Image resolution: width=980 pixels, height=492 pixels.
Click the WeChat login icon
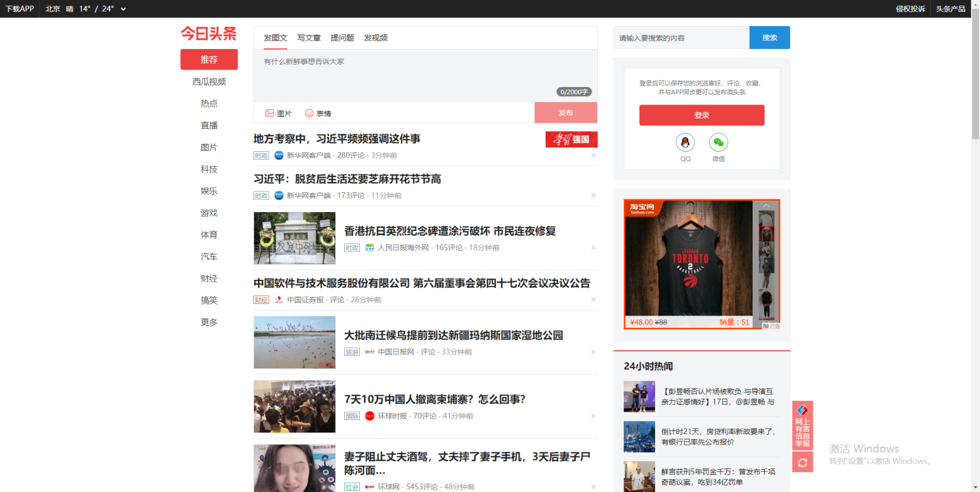(x=718, y=143)
